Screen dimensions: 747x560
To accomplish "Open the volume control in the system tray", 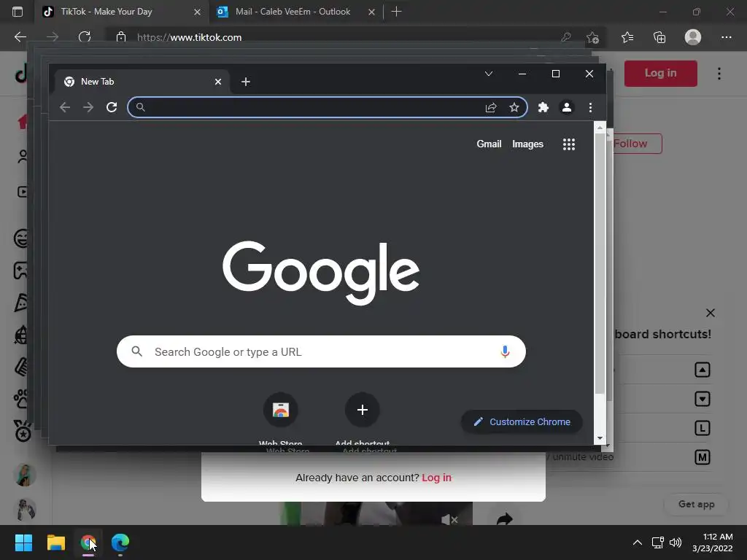I will (676, 542).
